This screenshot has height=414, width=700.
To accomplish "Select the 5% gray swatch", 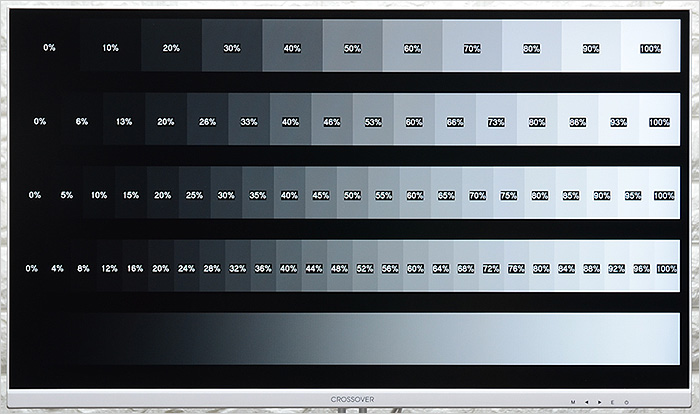I will [x=66, y=195].
